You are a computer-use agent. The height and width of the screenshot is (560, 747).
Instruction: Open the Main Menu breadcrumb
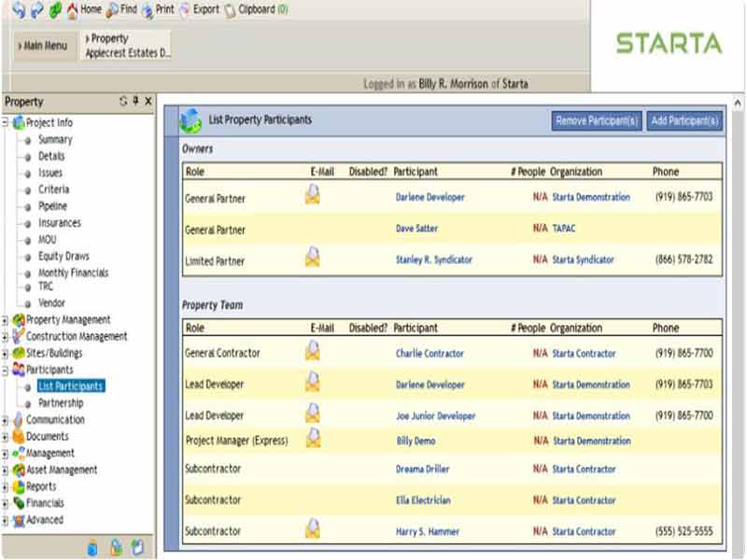43,46
